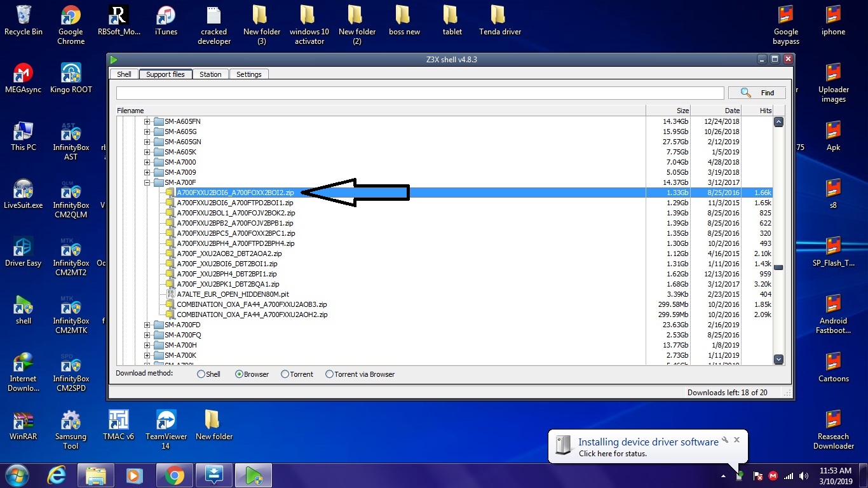Viewport: 868px width, 488px height.
Task: Click the file list scrollbar thumb
Action: click(x=778, y=268)
